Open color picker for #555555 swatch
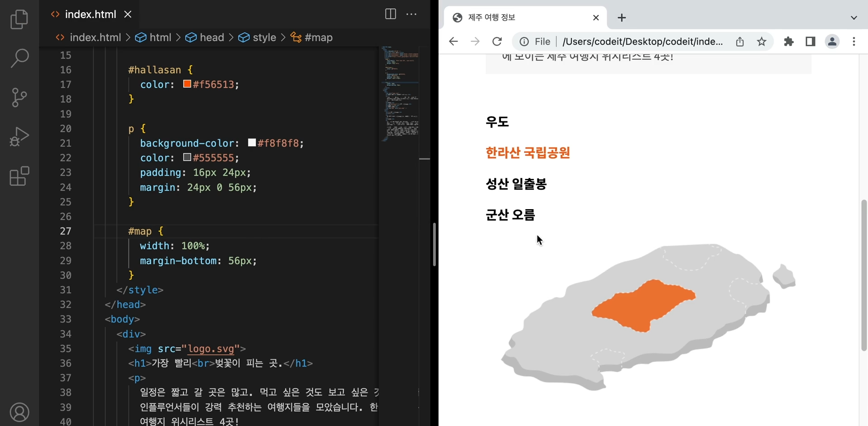 coord(187,157)
